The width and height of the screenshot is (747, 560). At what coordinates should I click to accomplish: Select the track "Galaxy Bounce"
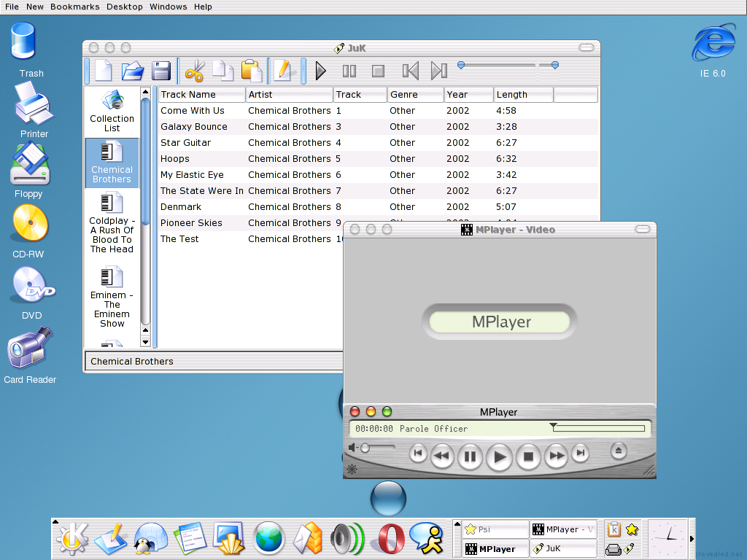click(379, 127)
